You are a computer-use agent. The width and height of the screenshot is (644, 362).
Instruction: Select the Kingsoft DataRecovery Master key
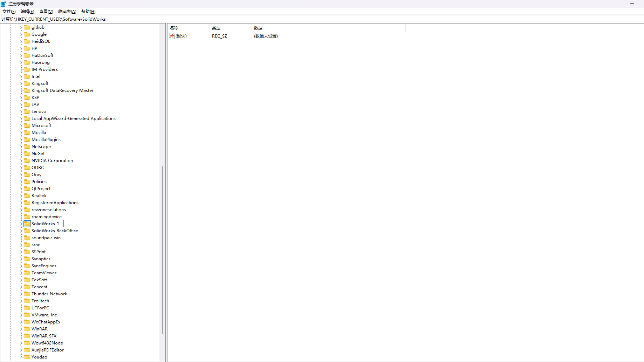coord(62,90)
